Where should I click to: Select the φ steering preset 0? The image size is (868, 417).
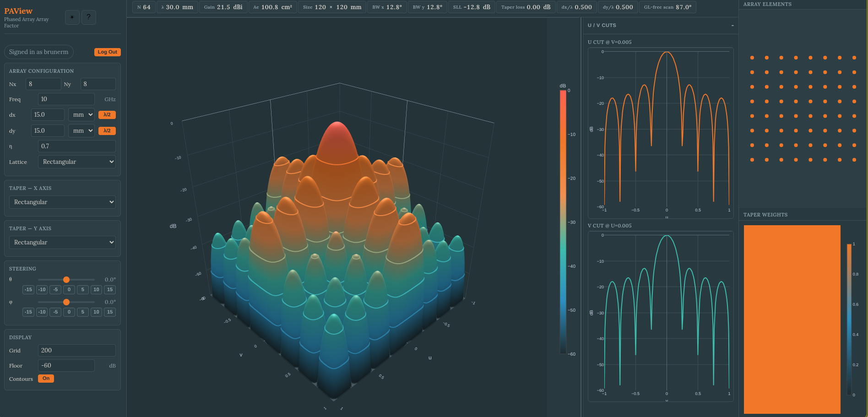coord(69,312)
